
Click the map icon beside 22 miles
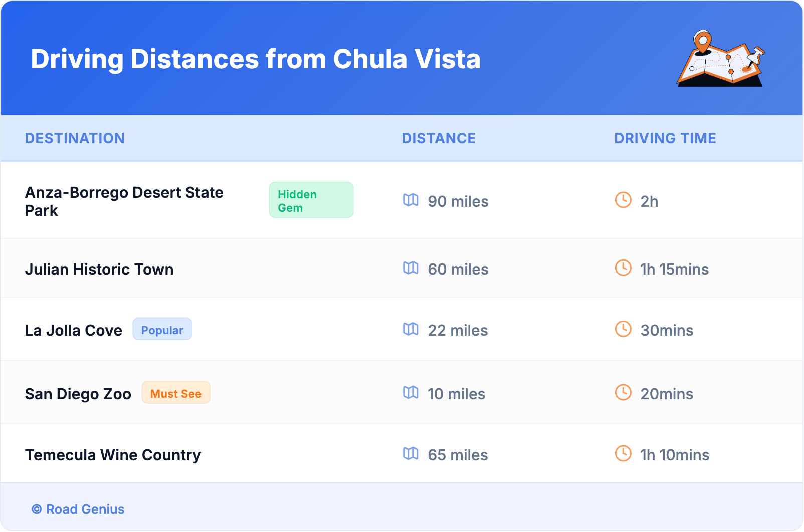coord(411,329)
